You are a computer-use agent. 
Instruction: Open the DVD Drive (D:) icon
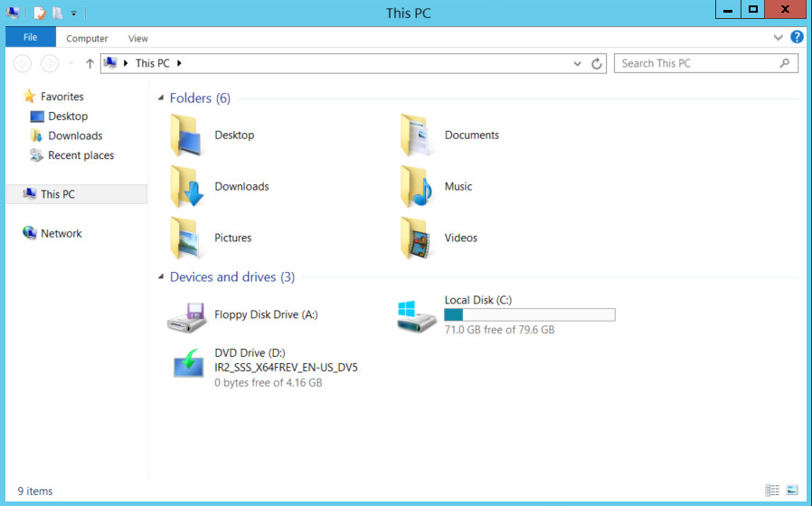point(188,364)
